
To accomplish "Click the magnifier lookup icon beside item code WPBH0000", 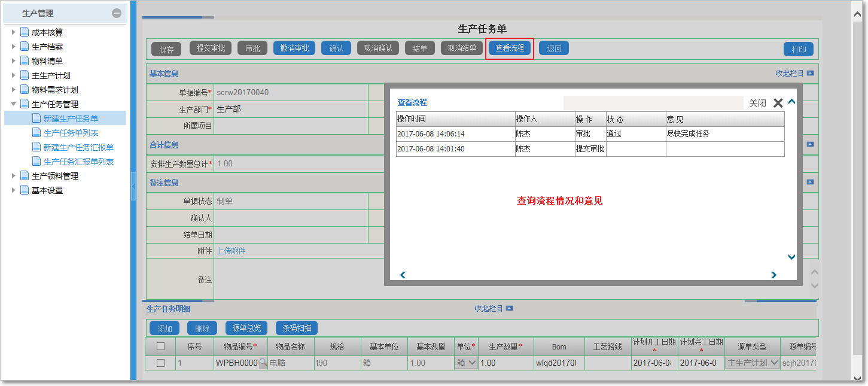I will click(x=262, y=361).
